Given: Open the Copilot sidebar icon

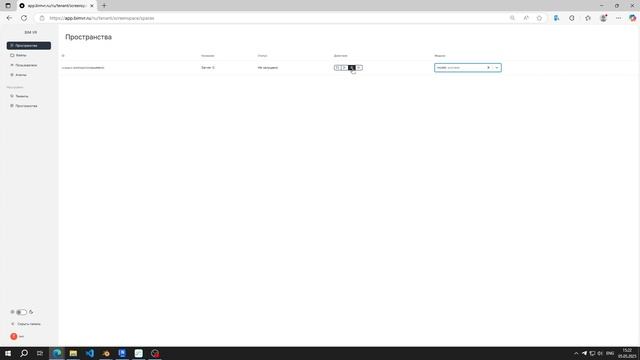Looking at the screenshot, I should (633, 18).
